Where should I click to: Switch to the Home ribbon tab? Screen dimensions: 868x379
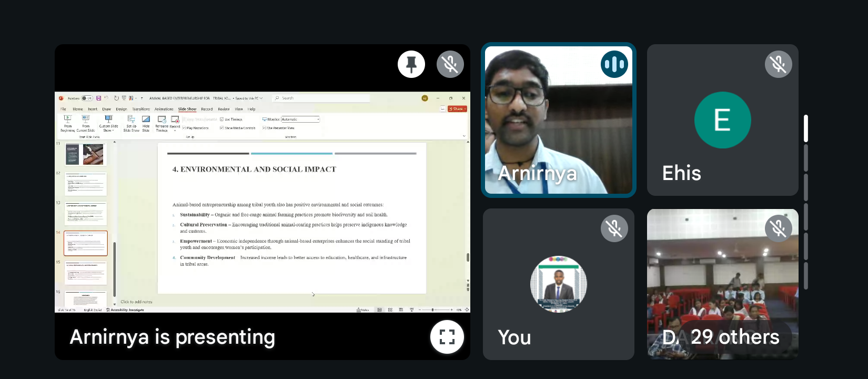click(78, 109)
